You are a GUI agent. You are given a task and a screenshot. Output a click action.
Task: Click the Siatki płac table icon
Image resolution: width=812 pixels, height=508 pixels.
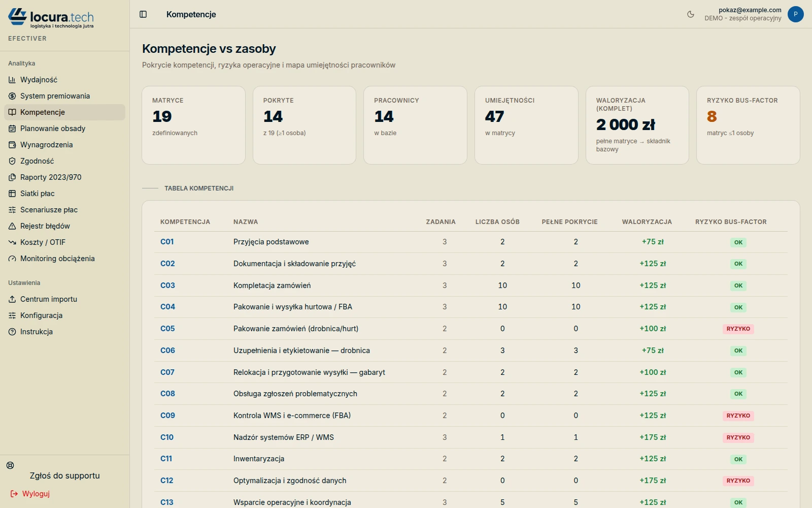12,194
